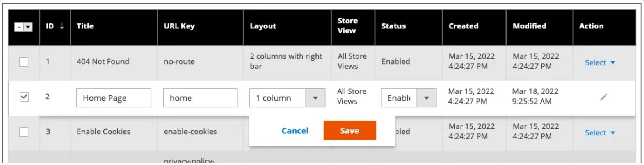The image size is (644, 165).
Task: Click the Cancel link
Action: (x=295, y=131)
